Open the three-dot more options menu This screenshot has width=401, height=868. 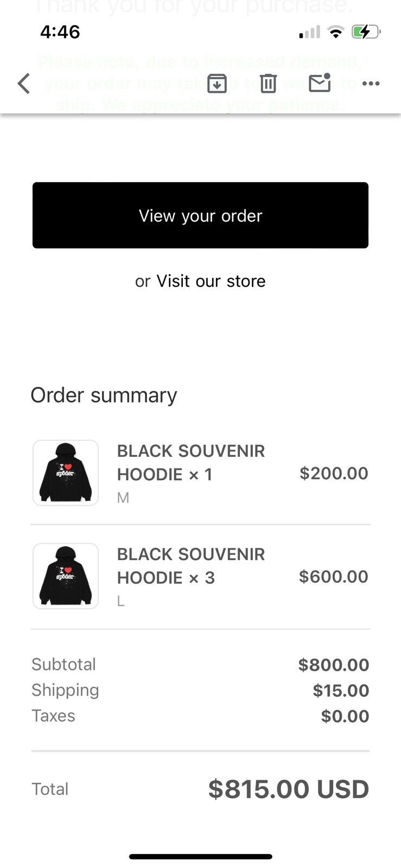click(x=371, y=84)
